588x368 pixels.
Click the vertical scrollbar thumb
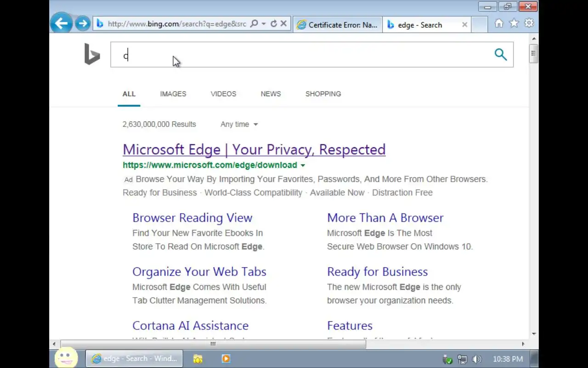[x=533, y=53]
